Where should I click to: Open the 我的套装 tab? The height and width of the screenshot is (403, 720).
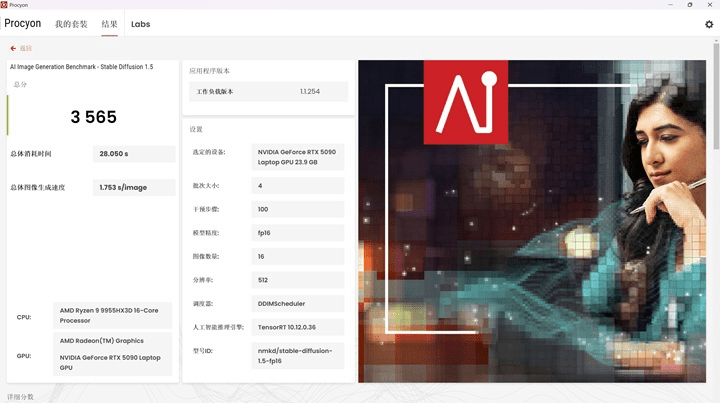click(71, 24)
